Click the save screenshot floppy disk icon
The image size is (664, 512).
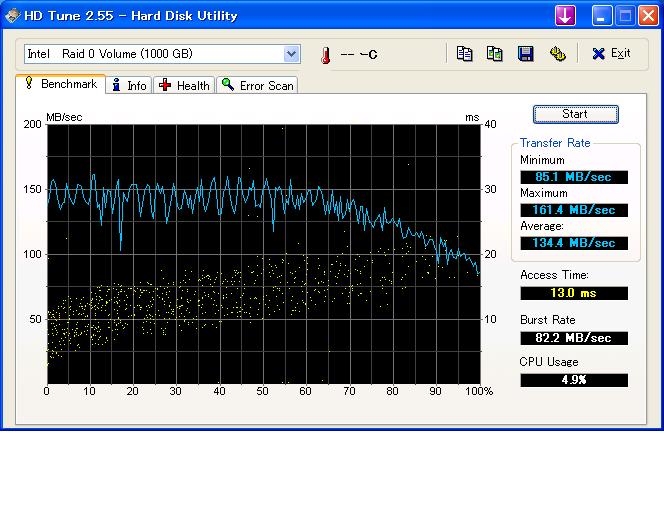click(526, 54)
